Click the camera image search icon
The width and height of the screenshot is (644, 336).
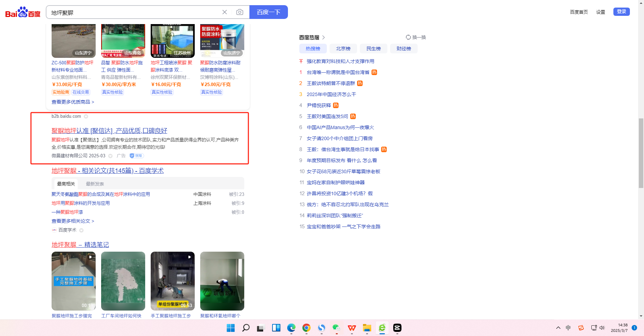click(240, 12)
